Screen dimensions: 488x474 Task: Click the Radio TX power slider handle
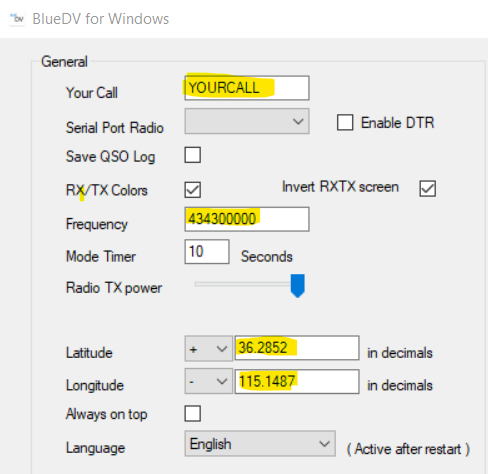(x=298, y=286)
